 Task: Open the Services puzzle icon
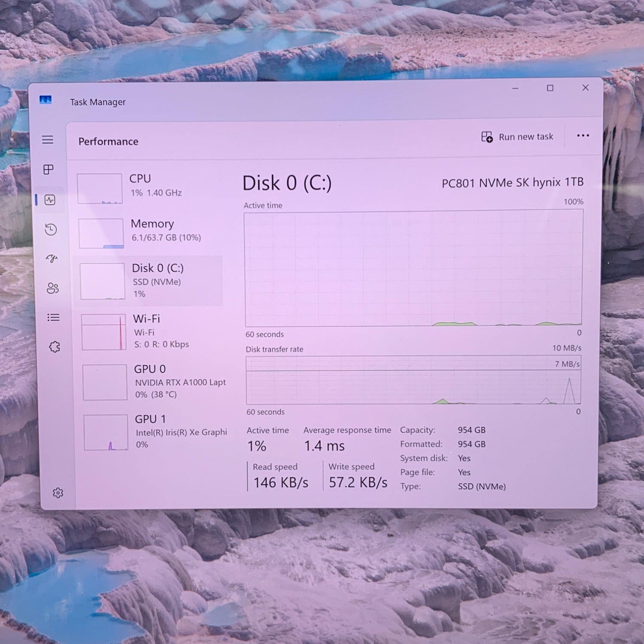[55, 346]
